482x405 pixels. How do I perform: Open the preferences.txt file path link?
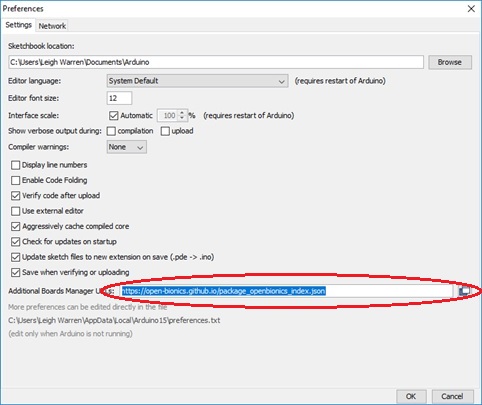tap(114, 320)
